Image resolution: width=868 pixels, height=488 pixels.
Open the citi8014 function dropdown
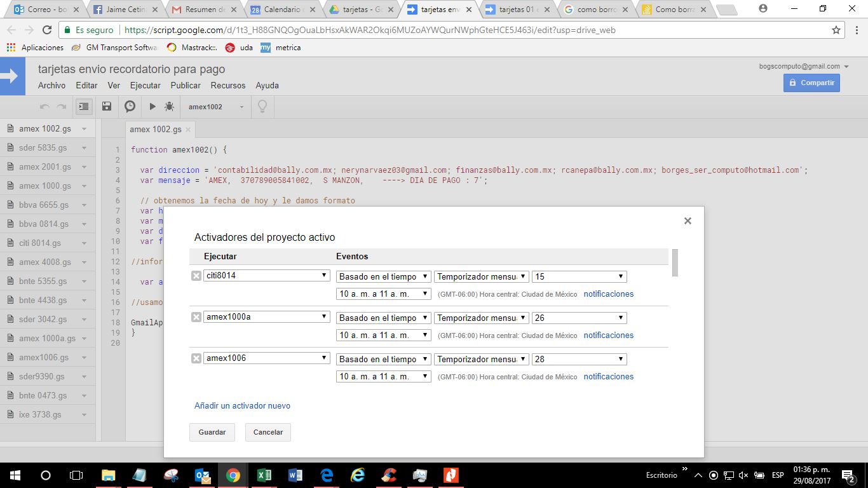(x=267, y=276)
